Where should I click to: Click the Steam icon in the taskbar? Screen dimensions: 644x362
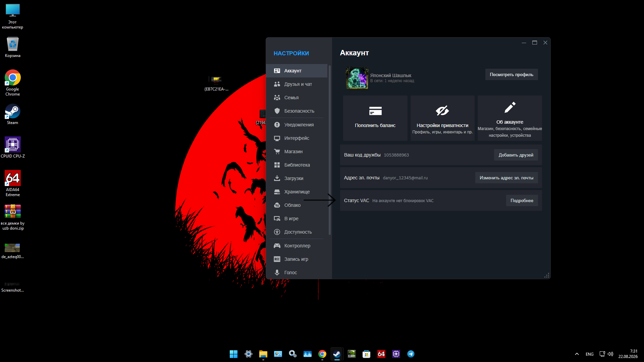(337, 354)
